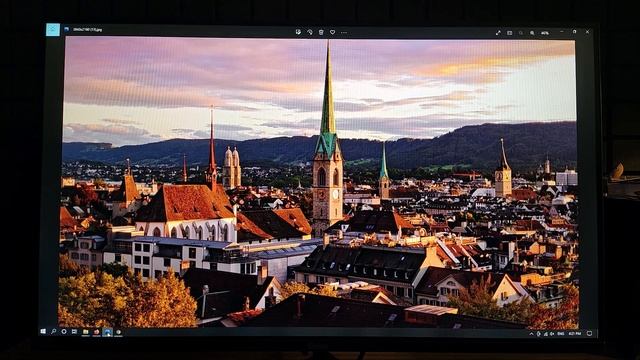Expand the hidden system tray icons chevron
Viewport: 640px width, 360px height.
tap(531, 333)
